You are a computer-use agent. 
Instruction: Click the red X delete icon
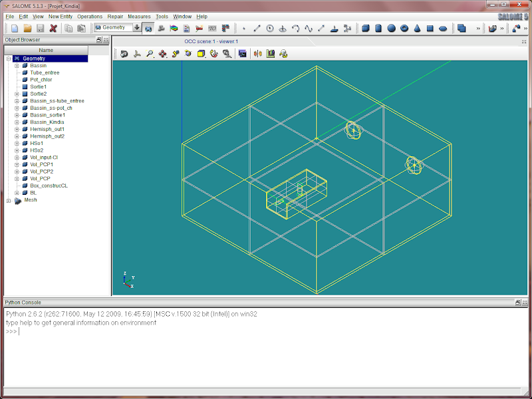tap(53, 28)
